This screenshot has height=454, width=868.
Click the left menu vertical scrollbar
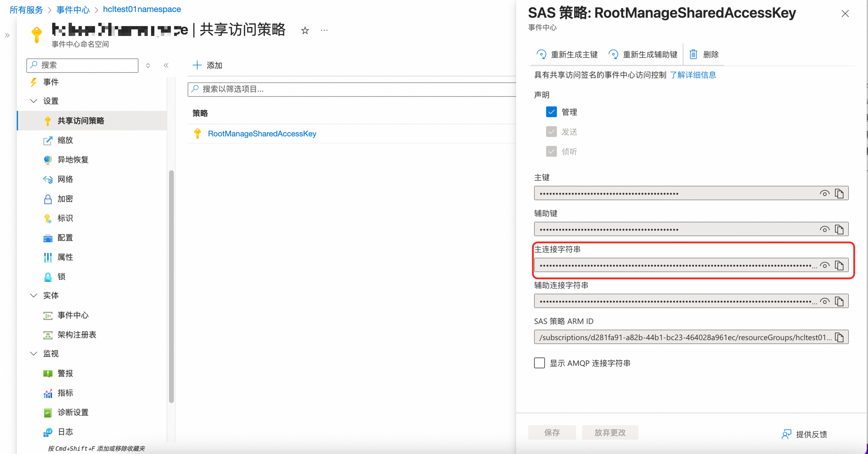[x=171, y=286]
